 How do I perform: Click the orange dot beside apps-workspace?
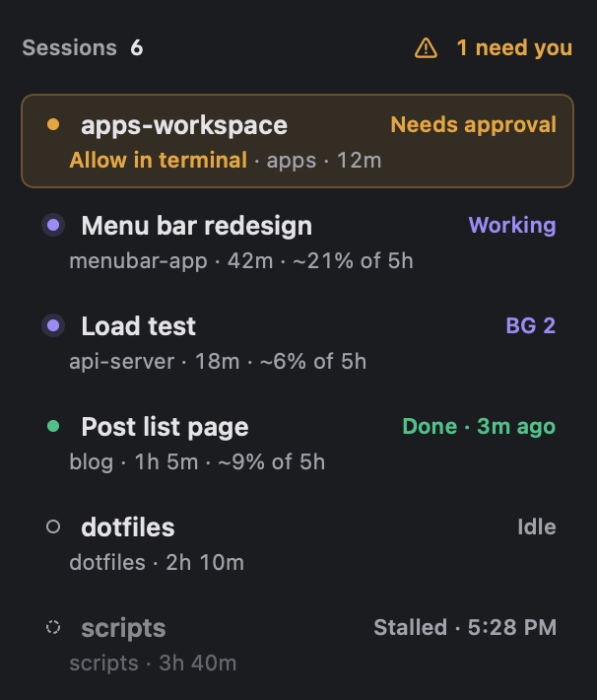point(53,124)
